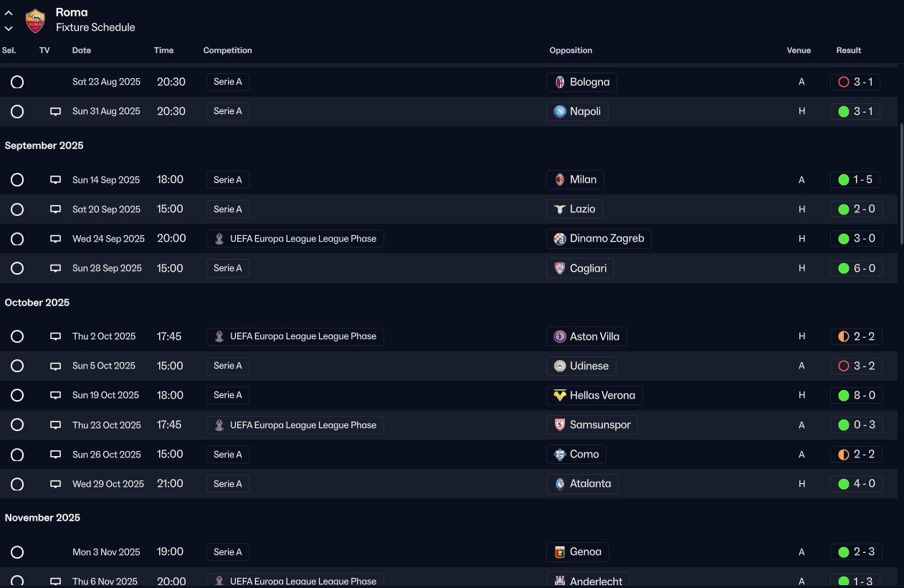Open Europa League tag on Samsunspor row

[295, 425]
